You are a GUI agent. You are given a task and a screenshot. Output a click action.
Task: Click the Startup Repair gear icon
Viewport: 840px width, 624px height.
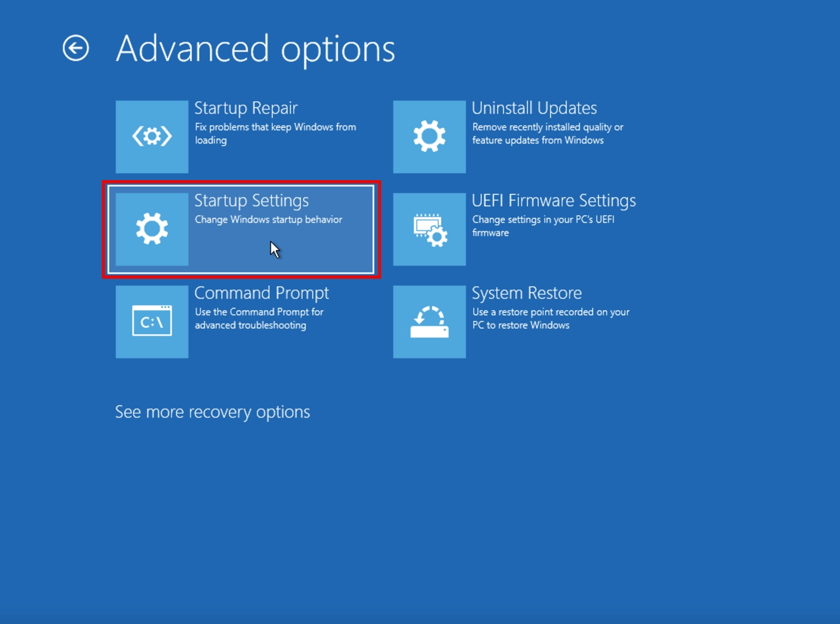pyautogui.click(x=151, y=136)
